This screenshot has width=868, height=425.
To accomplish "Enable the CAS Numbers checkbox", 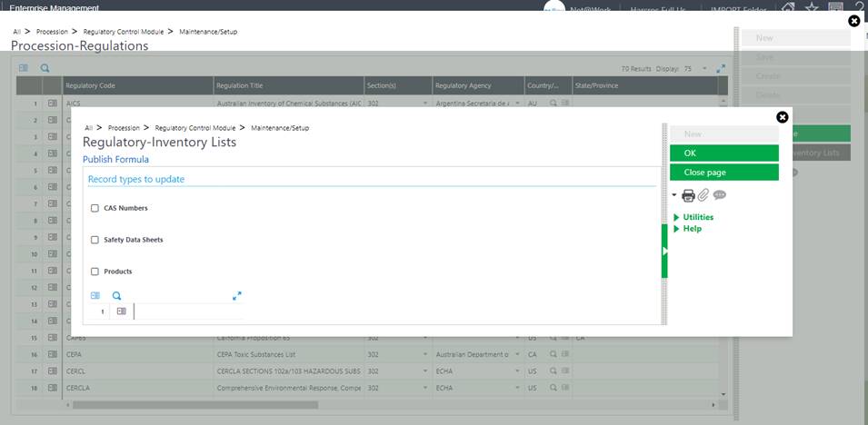I will coord(95,208).
